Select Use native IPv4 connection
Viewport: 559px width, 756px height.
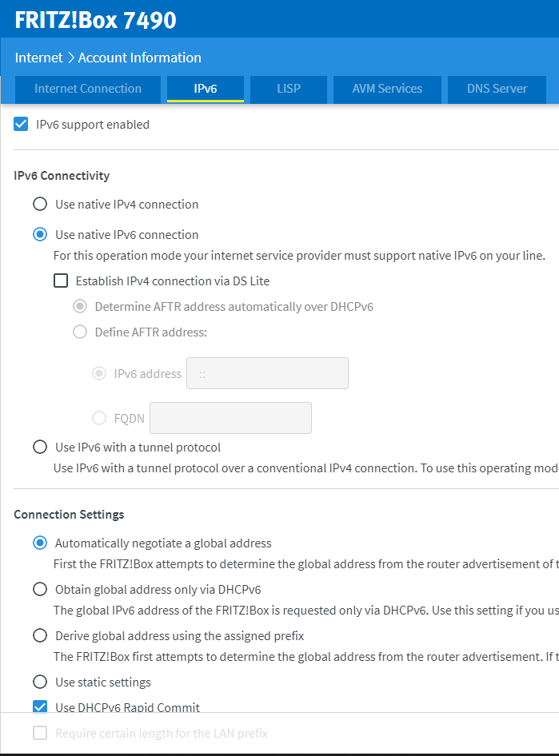[40, 204]
